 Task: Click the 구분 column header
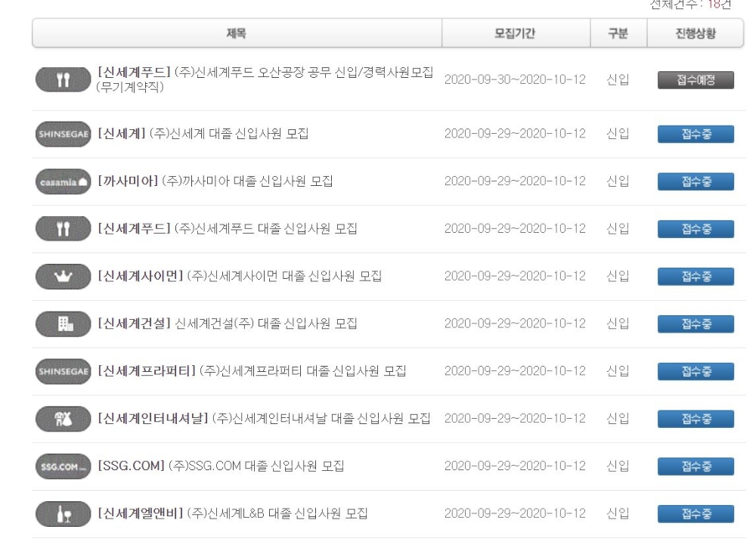[618, 33]
